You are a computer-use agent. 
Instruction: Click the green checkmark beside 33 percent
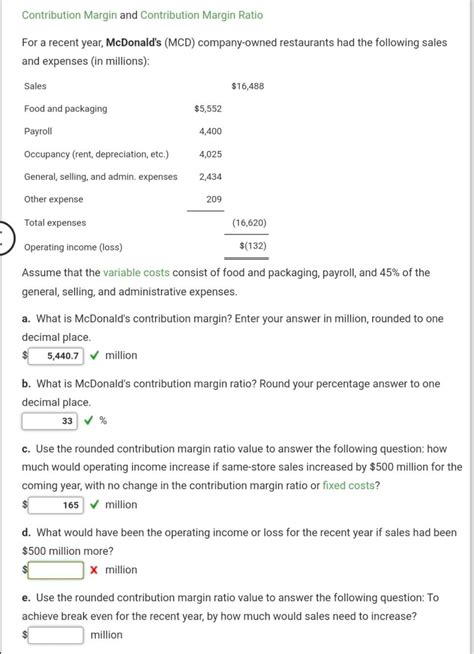(x=88, y=420)
